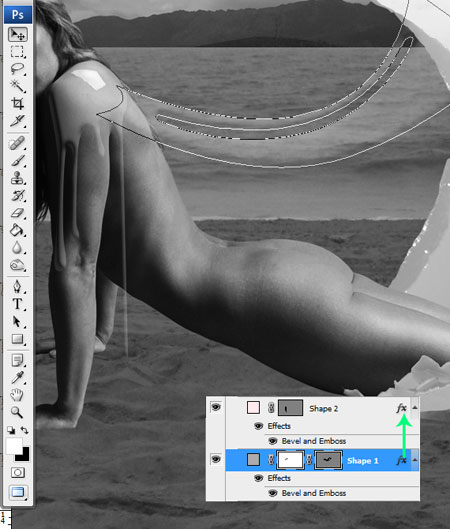The width and height of the screenshot is (450, 529).
Task: Click Effects label under Shape 1
Action: pos(279,478)
